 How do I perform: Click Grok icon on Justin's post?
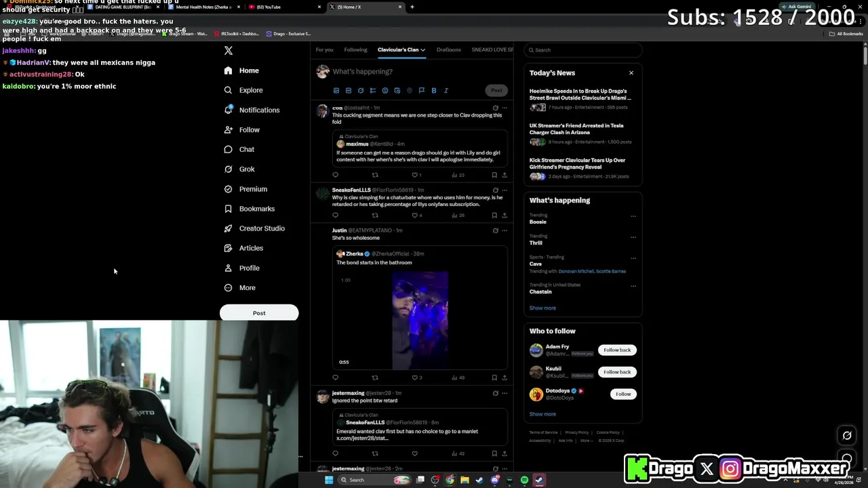click(x=496, y=230)
